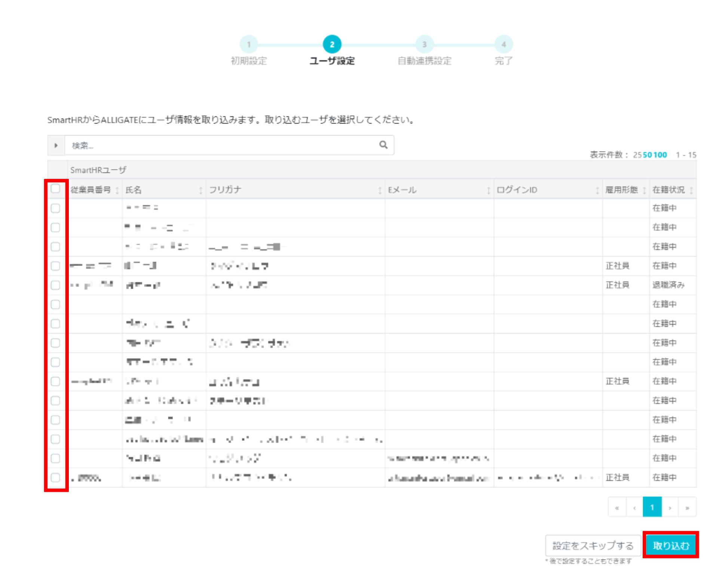Open step 1 初期設定 in wizard
Viewport: 728px width, 585px height.
(x=249, y=45)
